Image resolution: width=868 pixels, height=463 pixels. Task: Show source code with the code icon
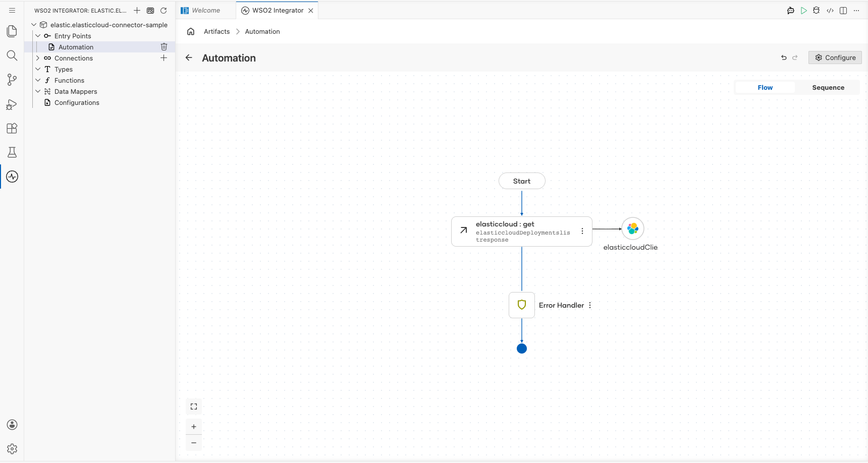click(830, 10)
